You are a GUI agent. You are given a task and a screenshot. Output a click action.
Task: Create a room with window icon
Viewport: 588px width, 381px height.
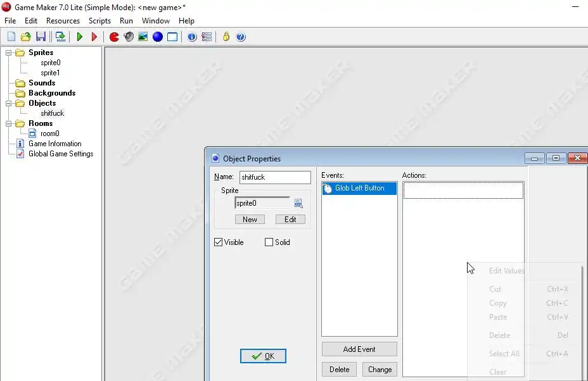tap(172, 37)
